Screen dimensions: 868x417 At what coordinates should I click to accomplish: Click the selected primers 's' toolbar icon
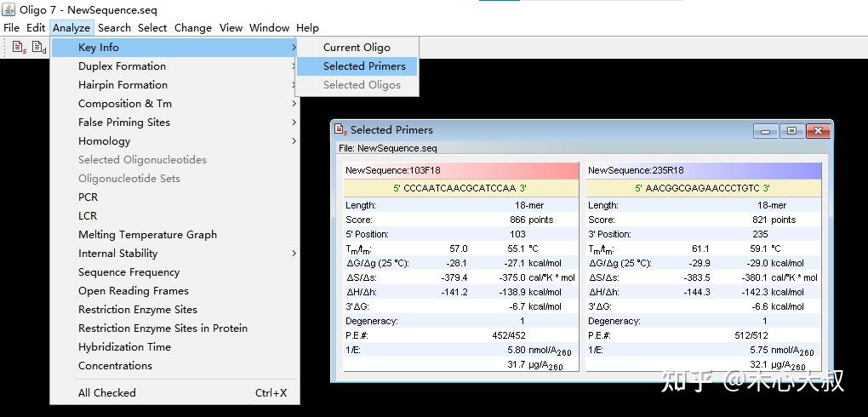[x=20, y=48]
